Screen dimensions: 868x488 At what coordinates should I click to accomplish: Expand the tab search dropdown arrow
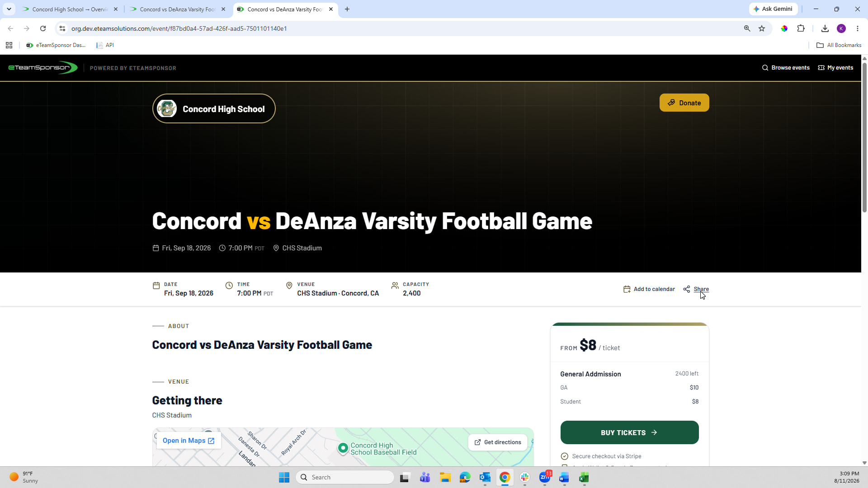point(9,9)
